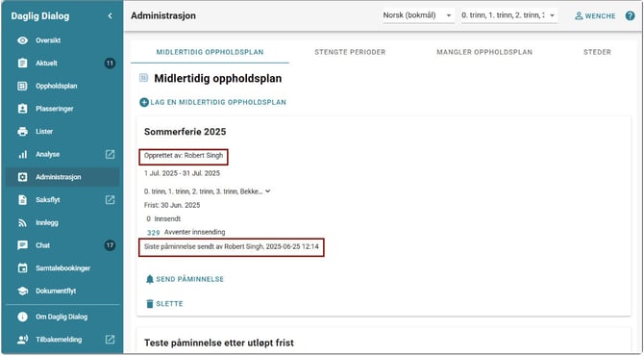Click the "Frist: 30 Jun. 2025" text
644x356 pixels.
pos(172,205)
